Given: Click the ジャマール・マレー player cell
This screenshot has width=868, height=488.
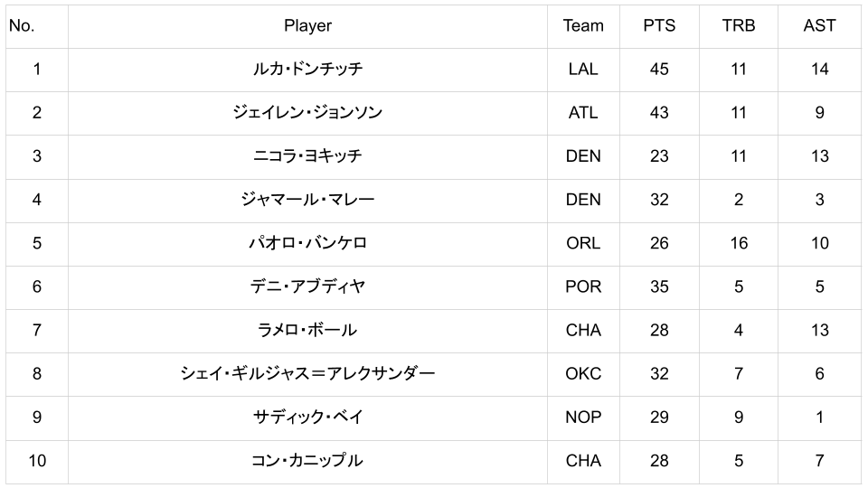Looking at the screenshot, I should click(x=307, y=200).
